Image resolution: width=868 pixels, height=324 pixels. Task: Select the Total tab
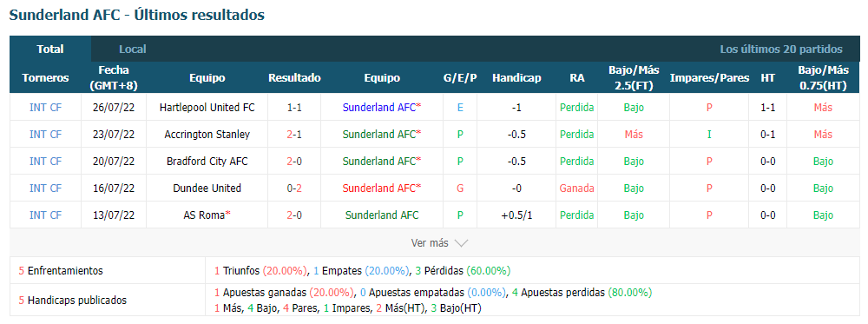(50, 49)
